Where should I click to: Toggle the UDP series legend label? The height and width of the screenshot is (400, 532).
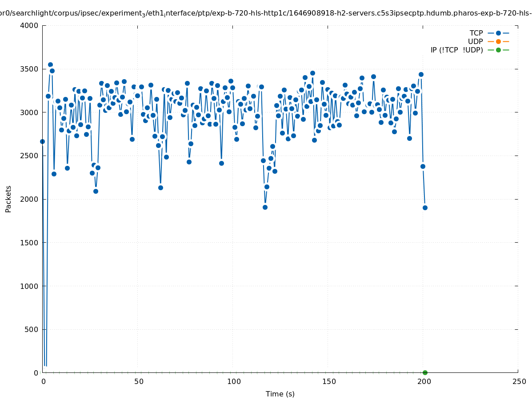coord(475,41)
